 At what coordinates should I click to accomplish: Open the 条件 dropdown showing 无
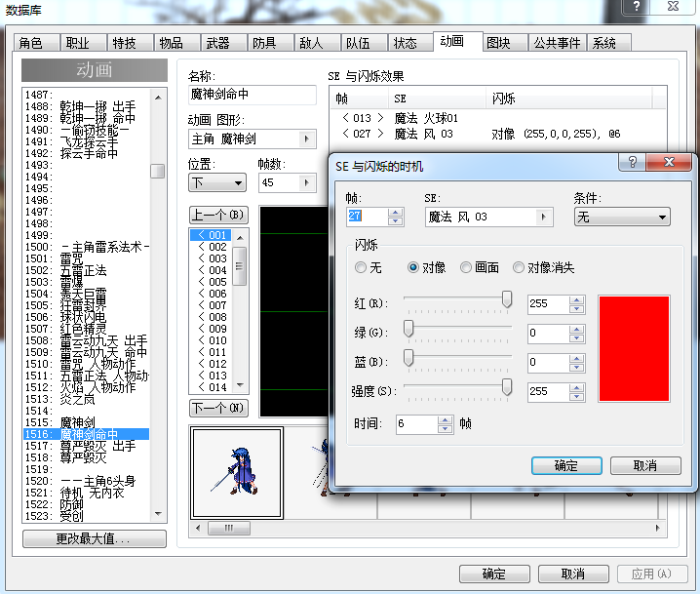pos(622,218)
